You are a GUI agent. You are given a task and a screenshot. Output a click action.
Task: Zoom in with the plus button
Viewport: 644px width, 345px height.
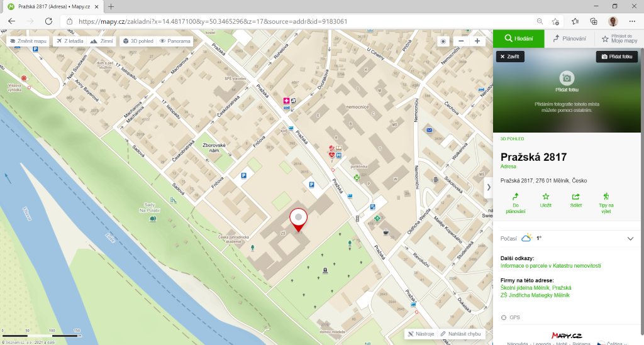[477, 41]
